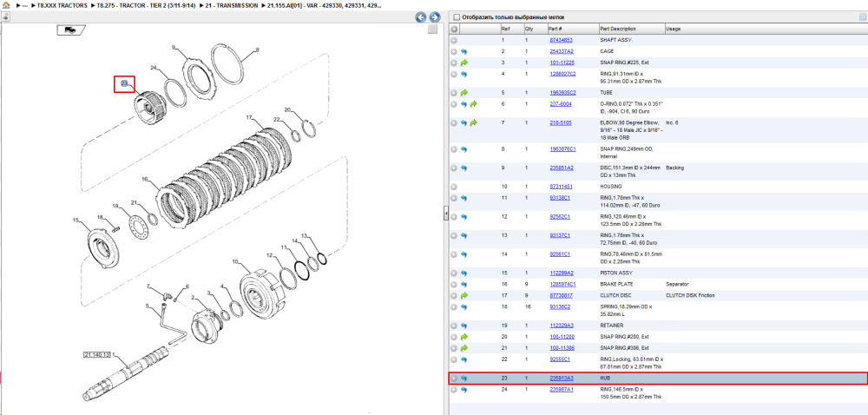Click green arrow icon for SNAP RING #200
868x415 pixels.
click(464, 336)
